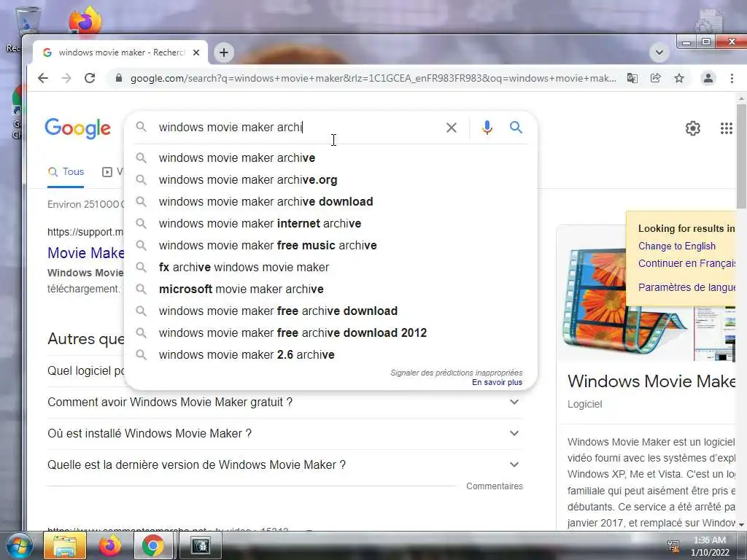Viewport: 747px width, 560px height.
Task: Open the Windows Start button
Action: pos(18,545)
